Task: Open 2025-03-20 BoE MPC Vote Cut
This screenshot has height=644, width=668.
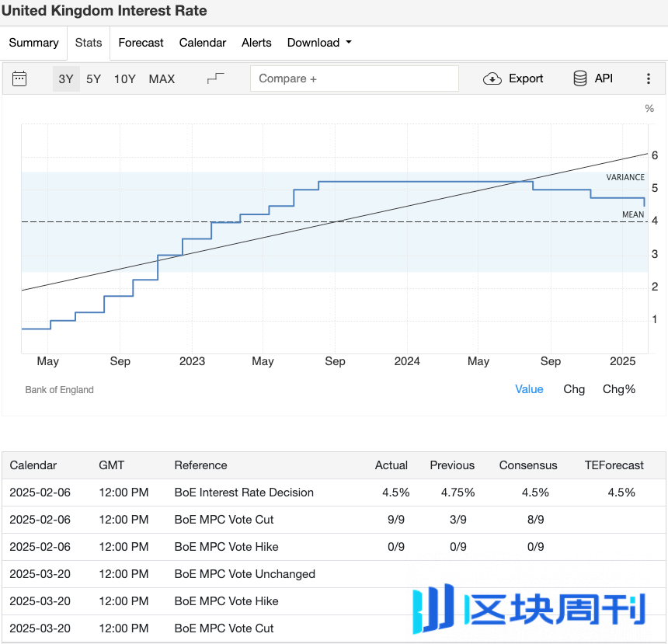Action: coord(334,628)
